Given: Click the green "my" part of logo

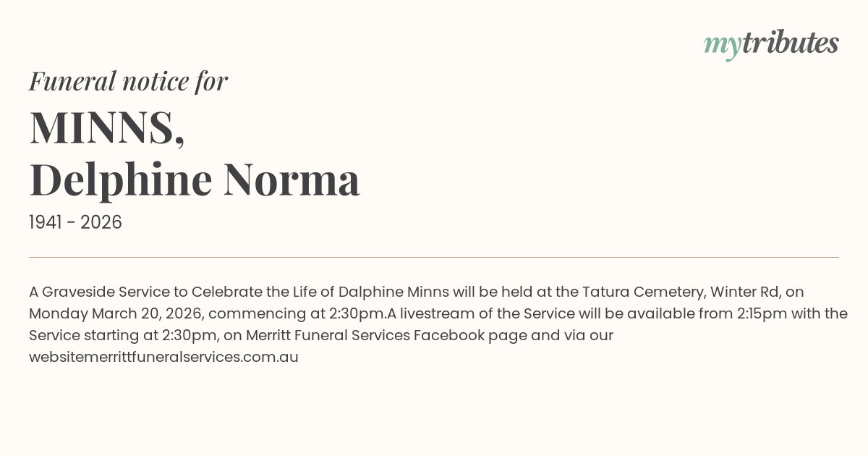Looking at the screenshot, I should tap(722, 45).
